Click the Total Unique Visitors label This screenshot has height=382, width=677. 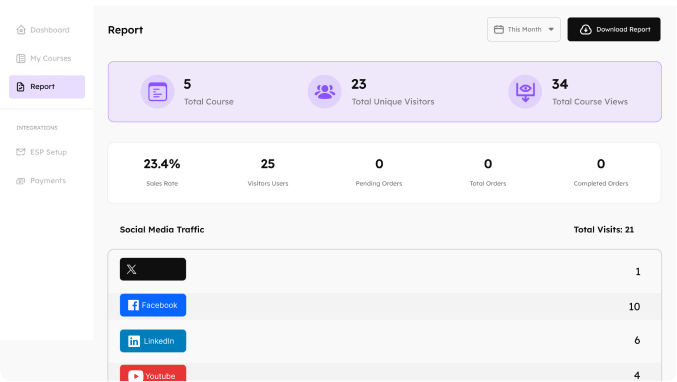point(393,102)
